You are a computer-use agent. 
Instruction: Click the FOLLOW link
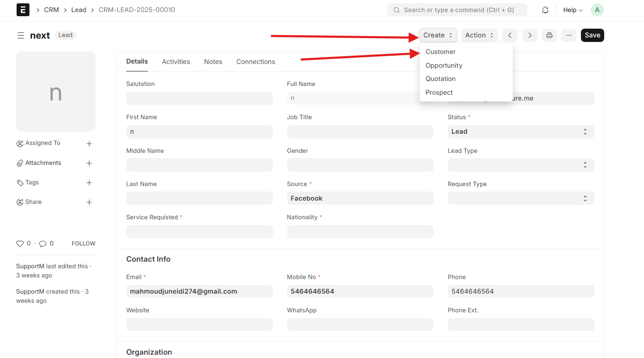(x=83, y=244)
